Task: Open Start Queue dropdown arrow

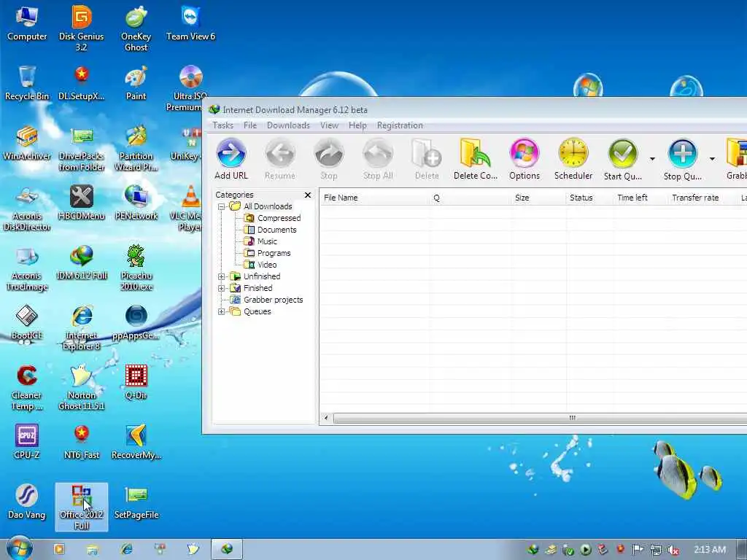Action: 652,159
